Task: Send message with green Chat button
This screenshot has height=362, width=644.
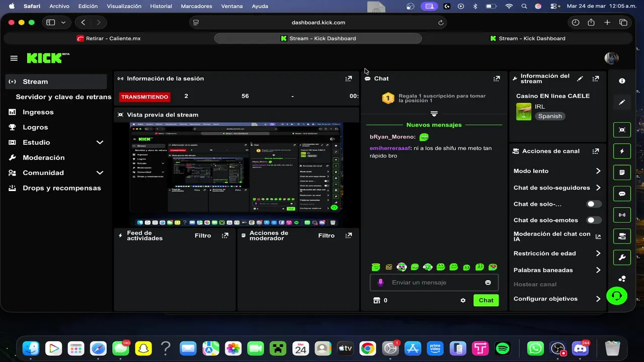Action: click(486, 300)
